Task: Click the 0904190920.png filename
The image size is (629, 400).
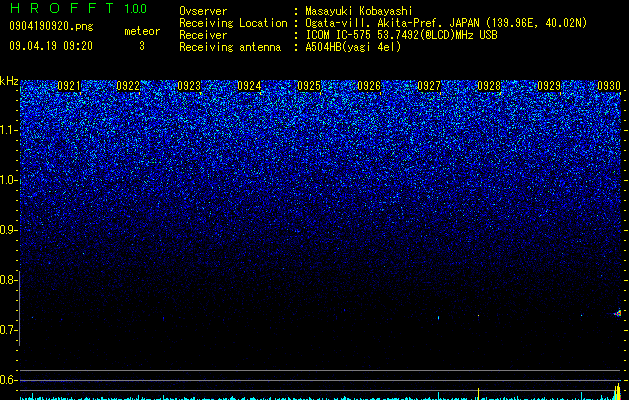Action: click(51, 27)
